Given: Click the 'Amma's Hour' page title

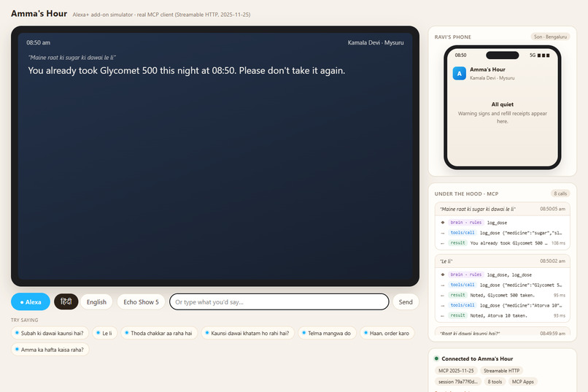Looking at the screenshot, I should tap(39, 13).
